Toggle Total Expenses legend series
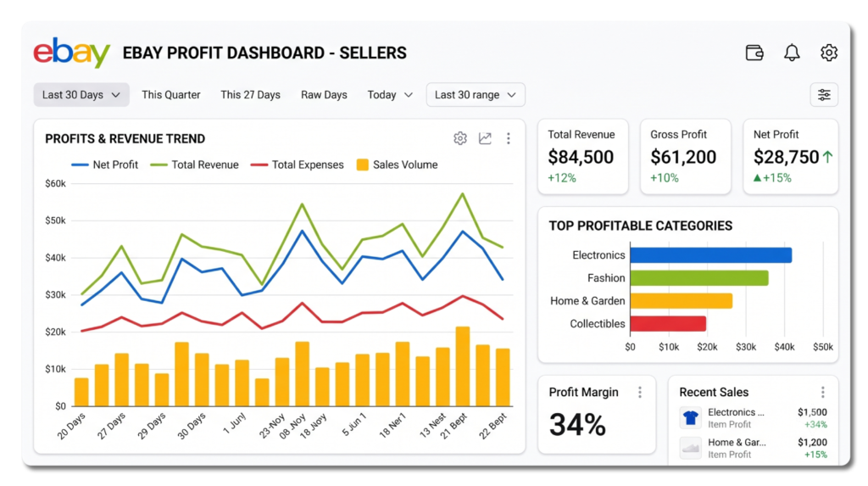Screen dimensions: 868x486 tap(297, 165)
